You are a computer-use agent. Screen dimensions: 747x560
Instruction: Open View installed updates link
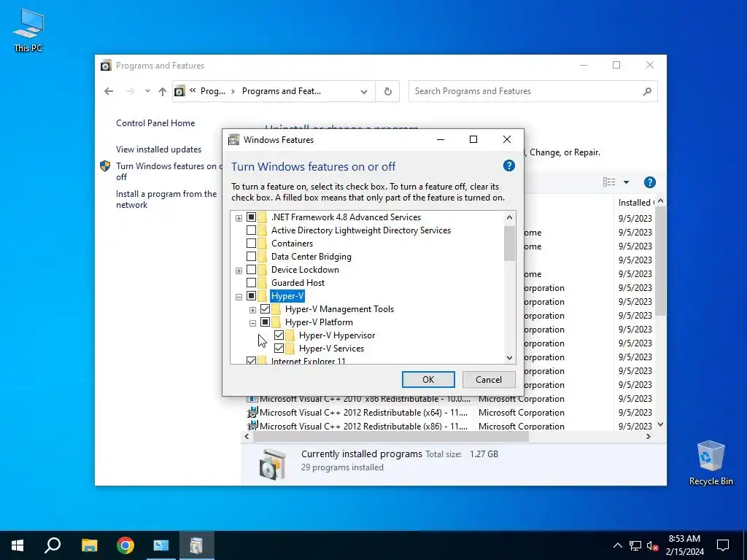tap(158, 149)
